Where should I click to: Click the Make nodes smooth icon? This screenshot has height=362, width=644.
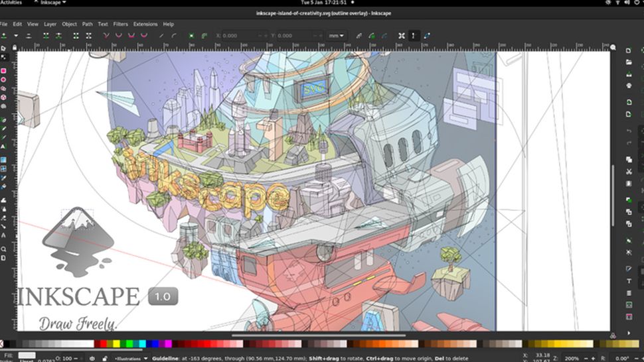[x=119, y=36]
